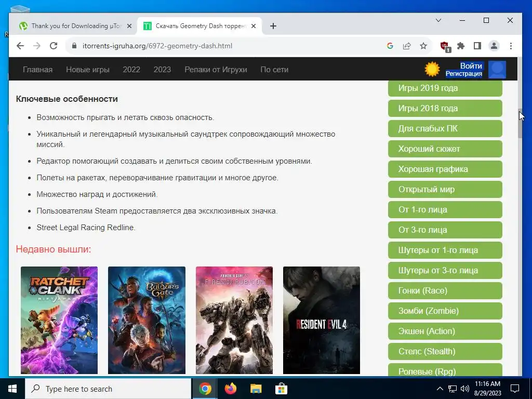The width and height of the screenshot is (532, 399).
Task: Open the 'Новые игры' nav item
Action: tap(87, 70)
